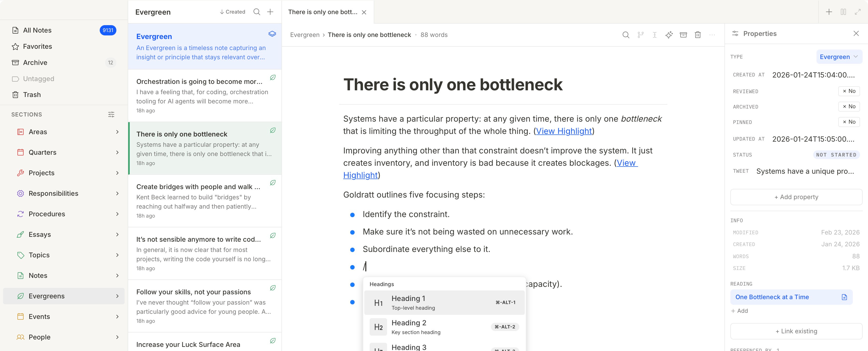This screenshot has height=351, width=868.
Task: Click the archive icon in note toolbar
Action: click(x=683, y=35)
